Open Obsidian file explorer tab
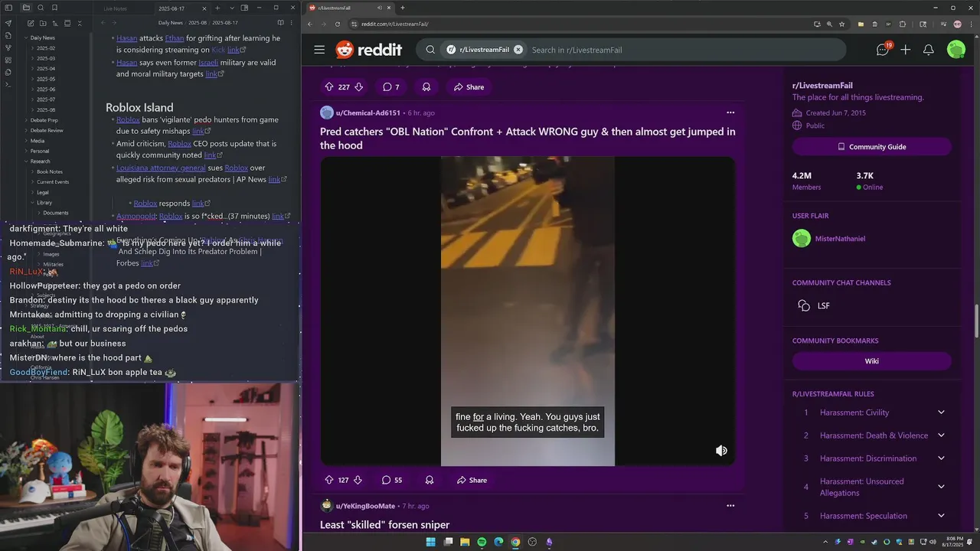This screenshot has height=551, width=980. (x=26, y=8)
